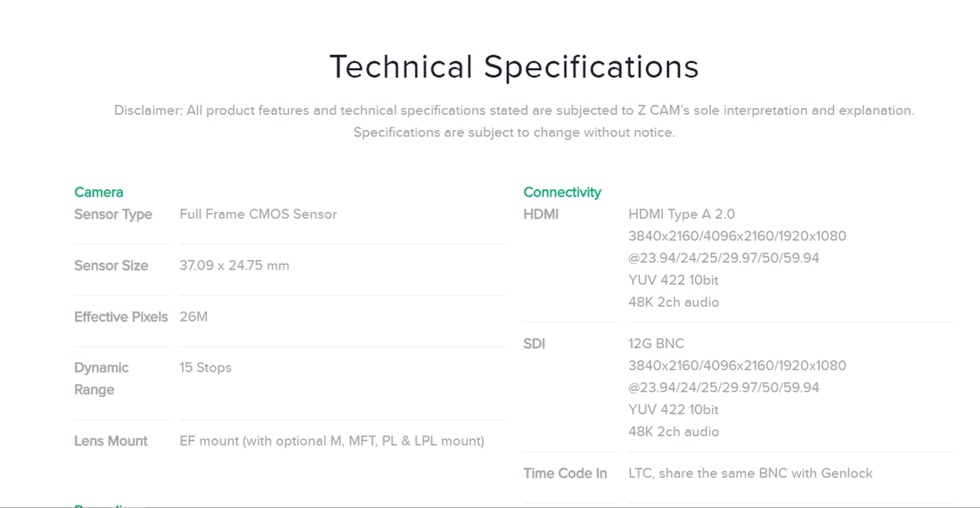Click the Dynamic Range label

click(x=102, y=379)
